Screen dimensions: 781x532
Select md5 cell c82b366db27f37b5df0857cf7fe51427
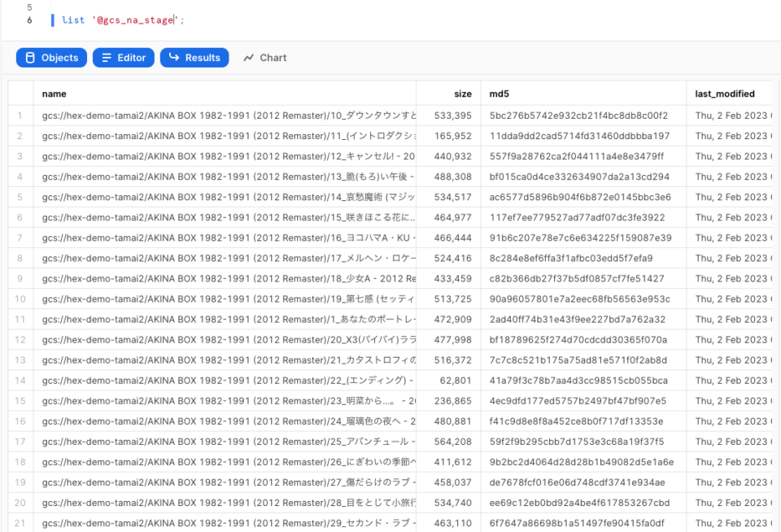click(x=583, y=279)
